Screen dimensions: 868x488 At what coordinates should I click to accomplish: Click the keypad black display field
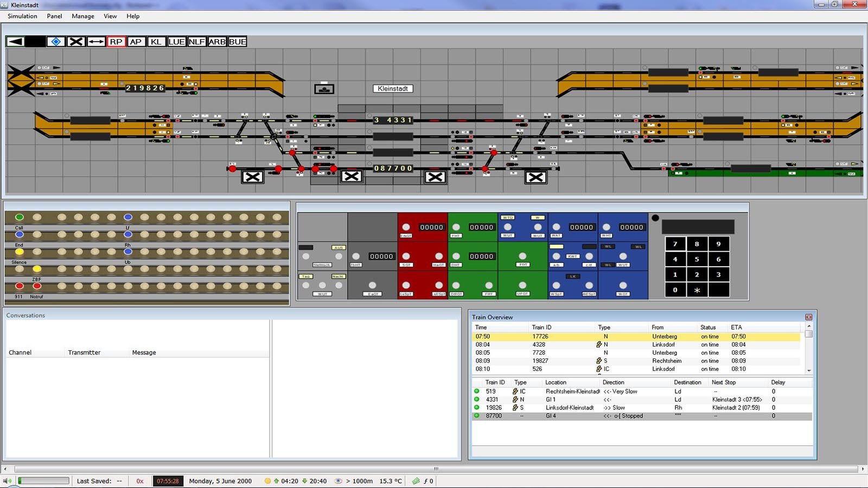click(698, 227)
